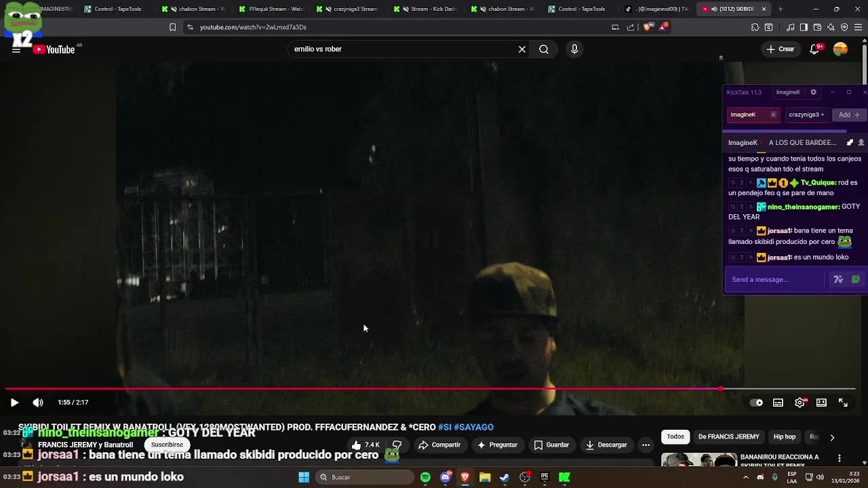The image size is (868, 488).
Task: Open a new browser tab
Action: click(781, 9)
